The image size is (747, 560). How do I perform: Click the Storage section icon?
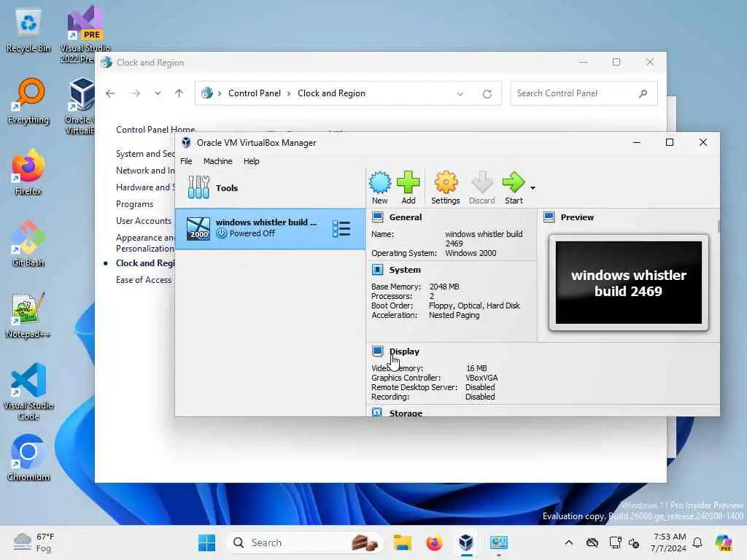(377, 413)
